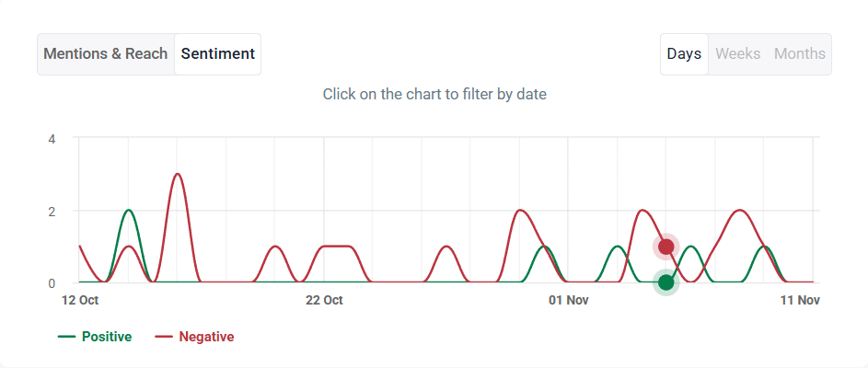Click the highlighted green Positive data point
Image resolution: width=868 pixels, height=368 pixels.
tap(665, 282)
